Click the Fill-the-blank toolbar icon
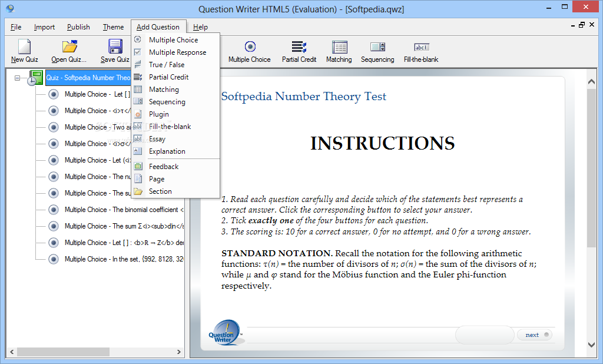Screen dimensions: 603x364 422,47
